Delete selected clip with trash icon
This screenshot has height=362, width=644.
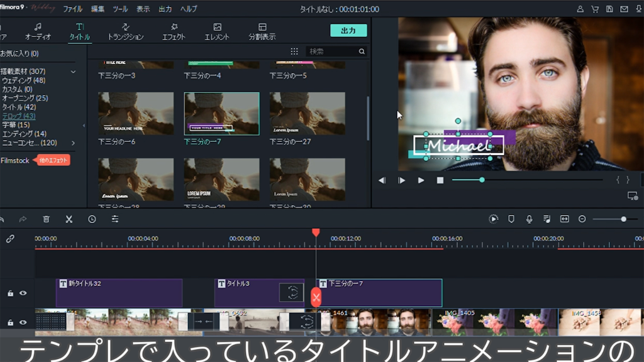point(46,219)
